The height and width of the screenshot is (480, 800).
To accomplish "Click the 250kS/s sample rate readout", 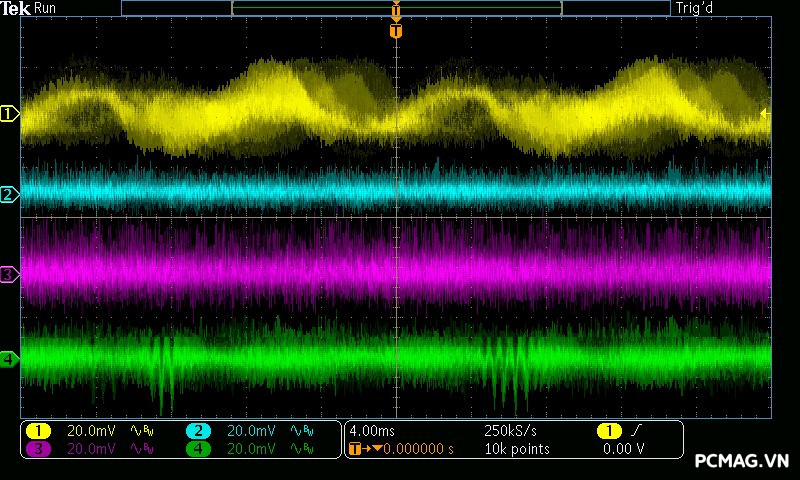I will [x=510, y=431].
